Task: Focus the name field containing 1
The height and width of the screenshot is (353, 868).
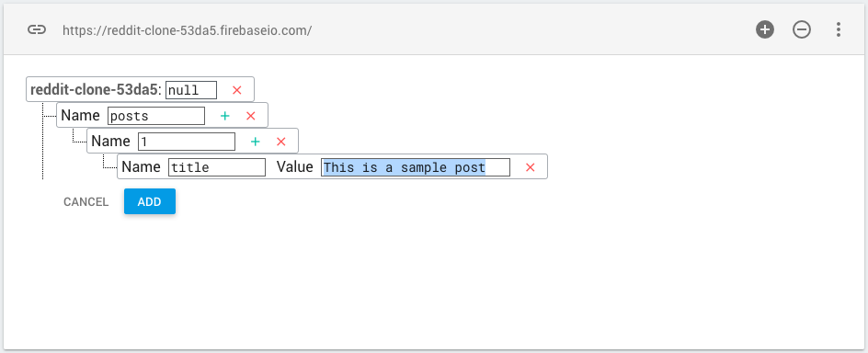Action: (x=187, y=142)
